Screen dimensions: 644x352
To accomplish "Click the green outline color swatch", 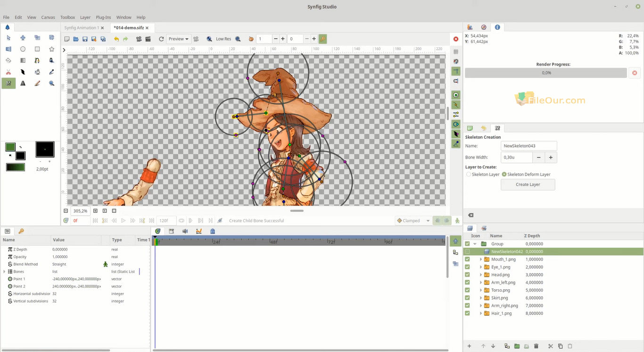I will pos(10,147).
